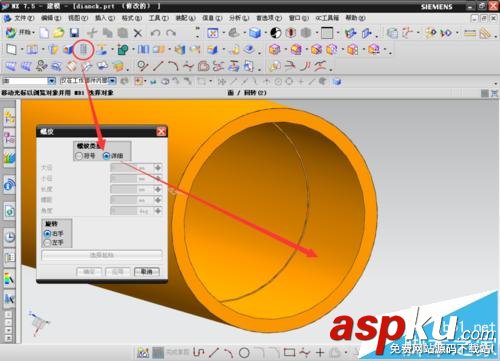500x361 pixels.
Task: Choose Right Hand rotation radio
Action: click(47, 234)
